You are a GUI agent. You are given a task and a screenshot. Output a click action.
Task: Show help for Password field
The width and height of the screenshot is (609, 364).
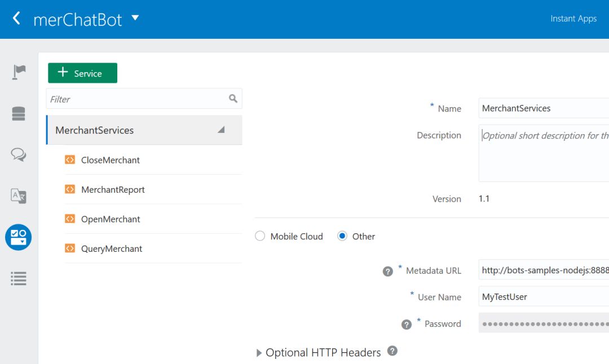coord(407,325)
